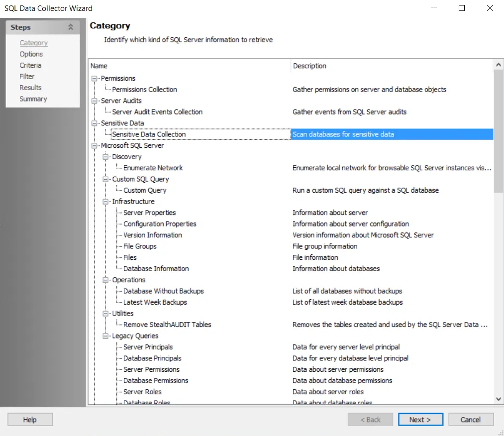Collapse the Microsoft SQL Server node
Screen dimensions: 504x436
click(x=94, y=146)
